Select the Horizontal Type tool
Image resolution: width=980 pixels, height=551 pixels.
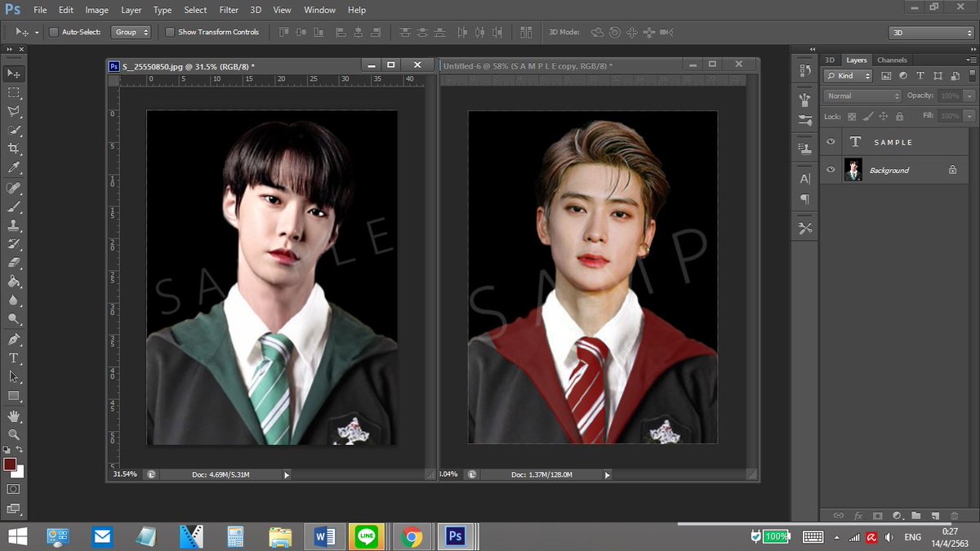click(x=14, y=358)
